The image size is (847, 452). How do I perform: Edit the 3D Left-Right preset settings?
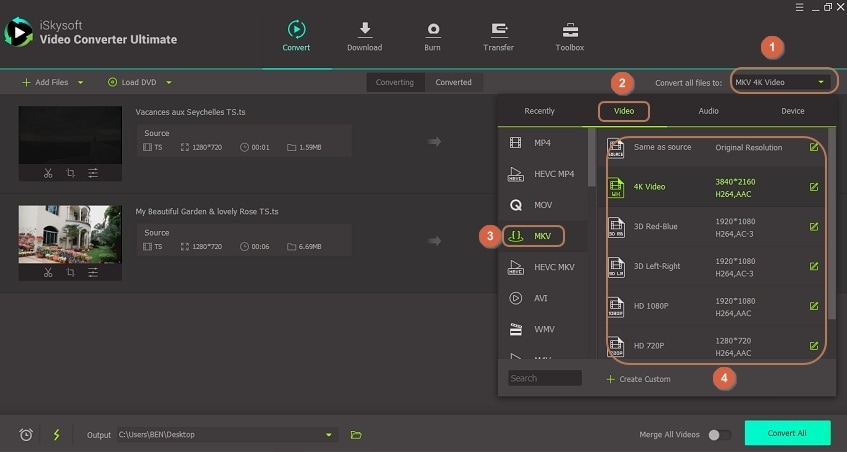(814, 266)
